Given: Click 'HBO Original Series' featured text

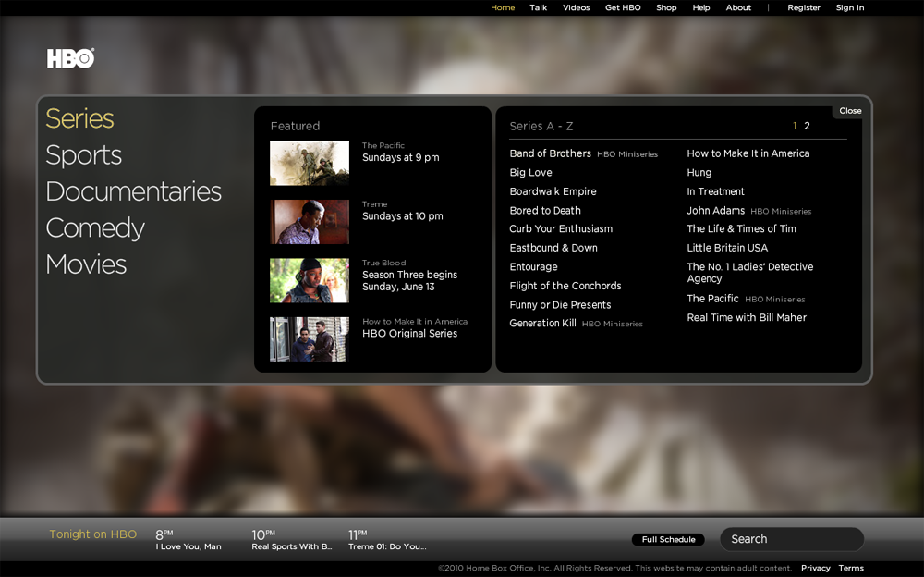Looking at the screenshot, I should point(409,333).
